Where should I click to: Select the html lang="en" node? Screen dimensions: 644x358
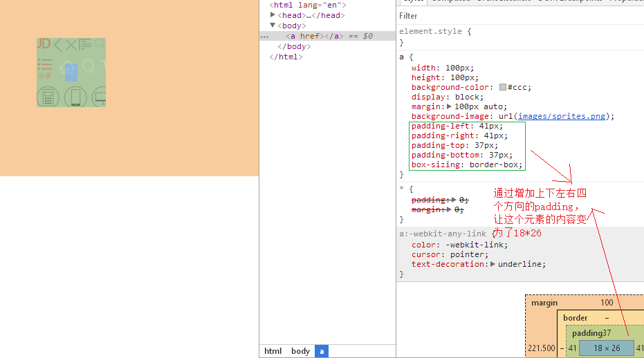click(308, 5)
